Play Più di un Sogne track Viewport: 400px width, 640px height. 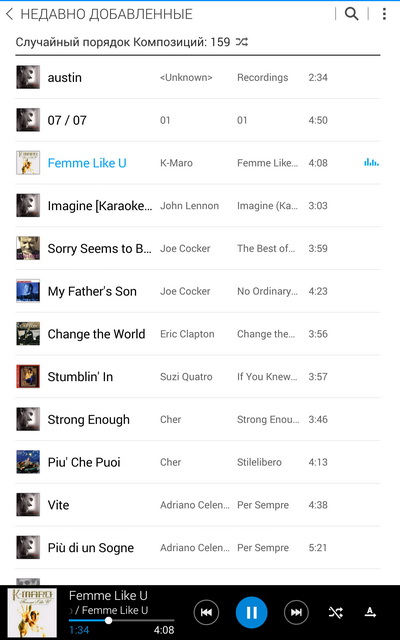(198, 548)
